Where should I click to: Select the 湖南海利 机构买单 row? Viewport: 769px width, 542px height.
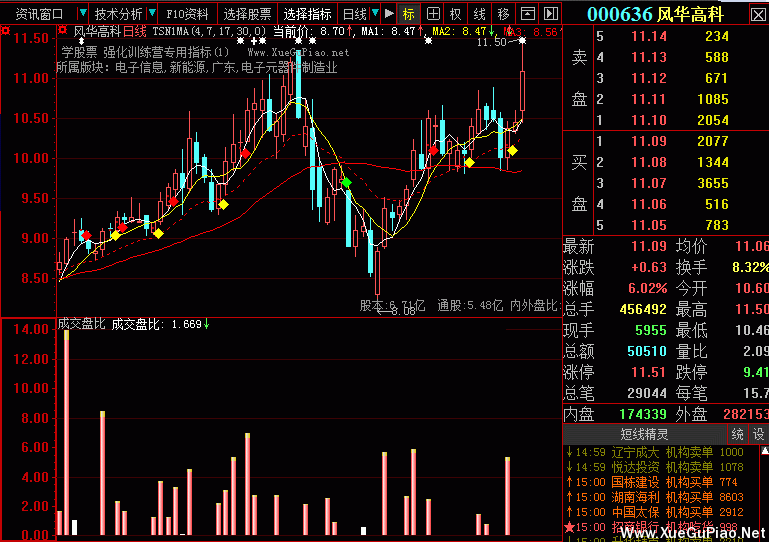pyautogui.click(x=655, y=497)
